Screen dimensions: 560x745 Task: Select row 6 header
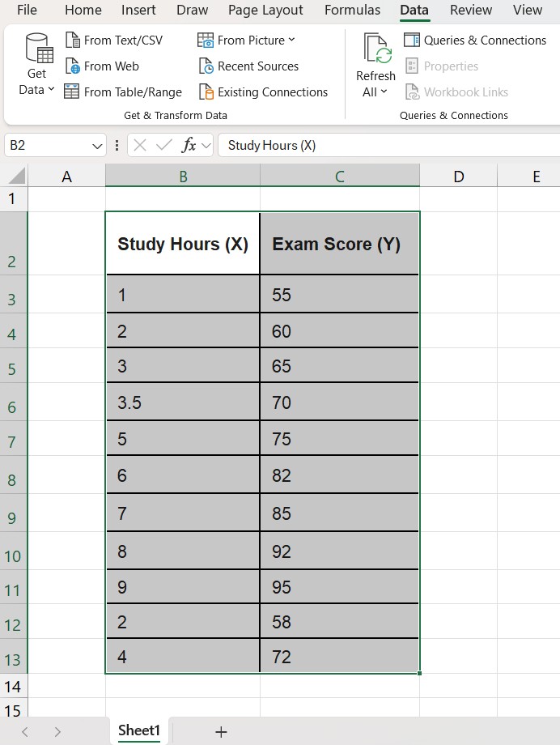(13, 402)
